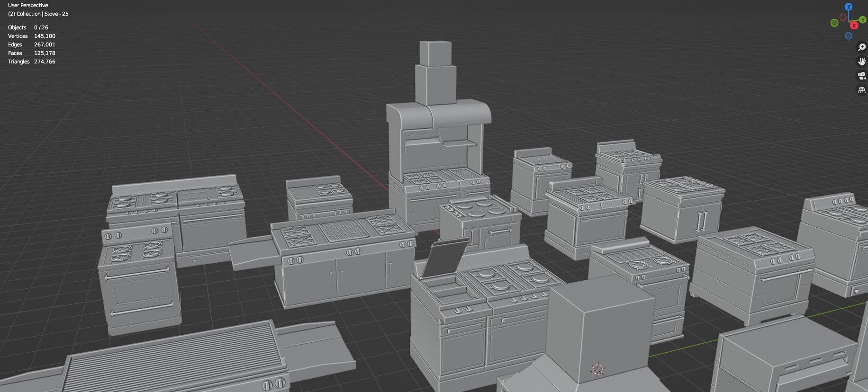Screen dimensions: 868x392
Task: Click the green Y axis gizmo handle
Action: click(x=863, y=20)
